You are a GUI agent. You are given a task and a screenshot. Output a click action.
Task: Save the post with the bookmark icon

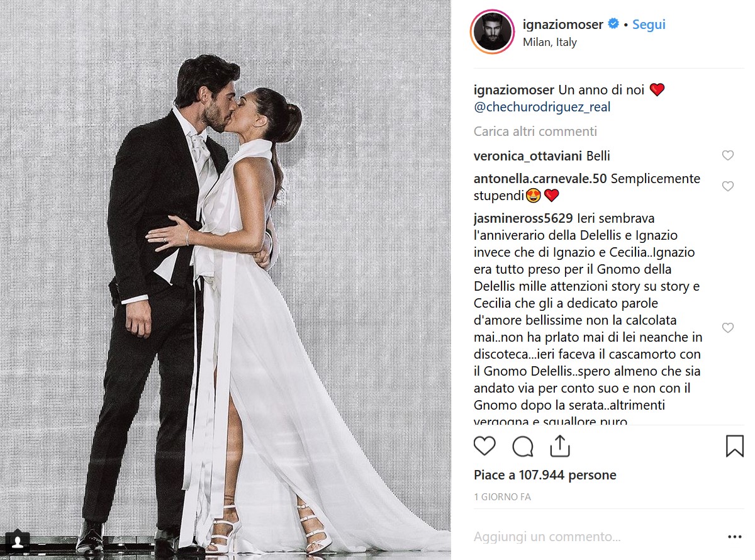click(x=734, y=445)
